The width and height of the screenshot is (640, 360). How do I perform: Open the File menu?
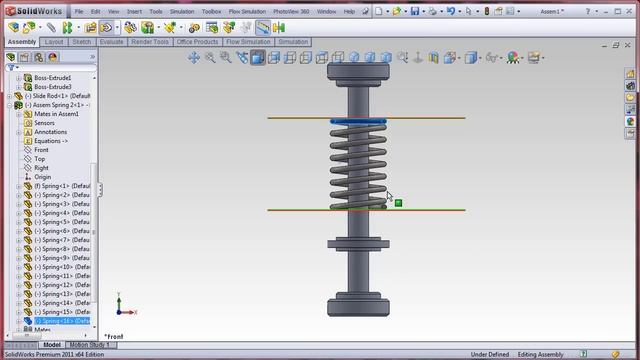coord(79,11)
